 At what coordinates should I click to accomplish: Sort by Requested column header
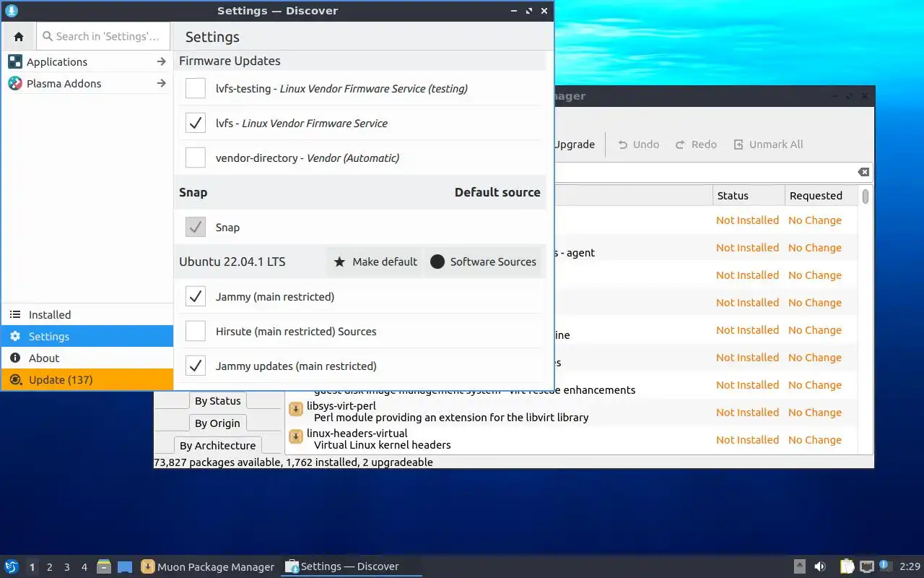click(x=821, y=196)
